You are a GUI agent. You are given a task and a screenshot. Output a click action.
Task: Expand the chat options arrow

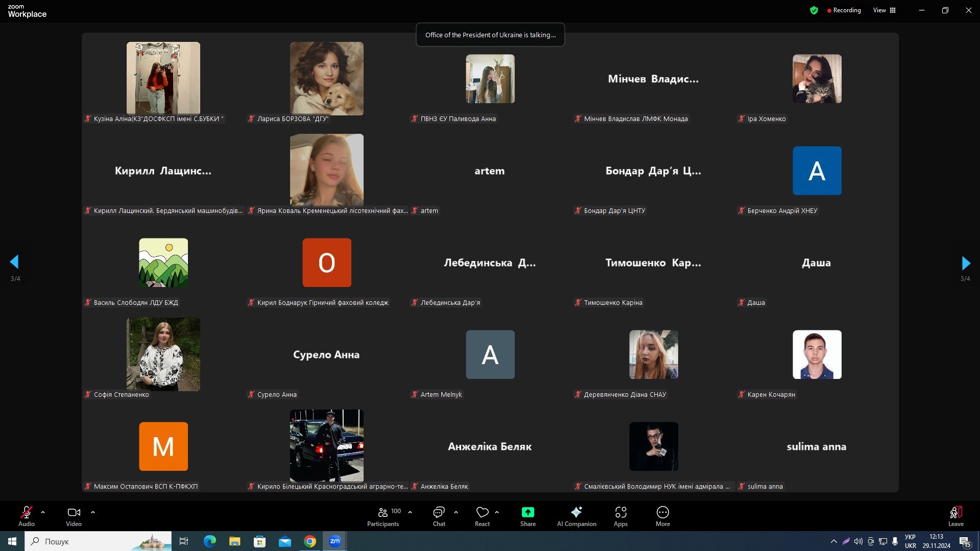pos(456,512)
